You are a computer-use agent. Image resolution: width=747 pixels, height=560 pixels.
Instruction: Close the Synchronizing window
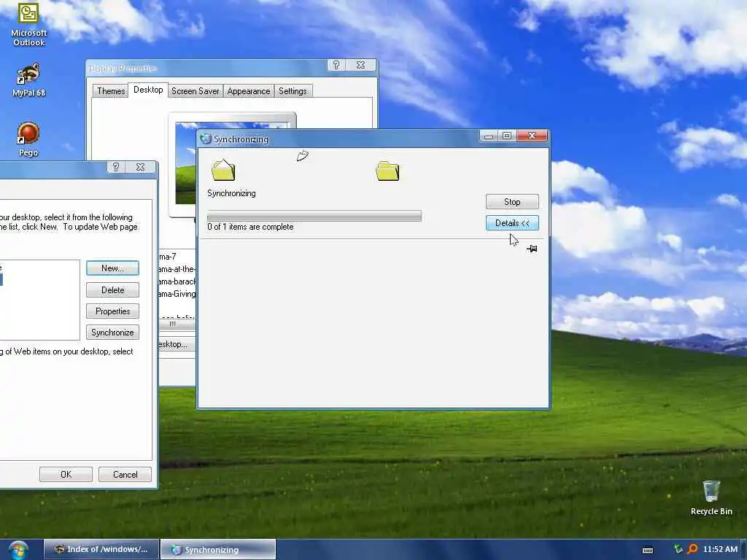[x=532, y=136]
